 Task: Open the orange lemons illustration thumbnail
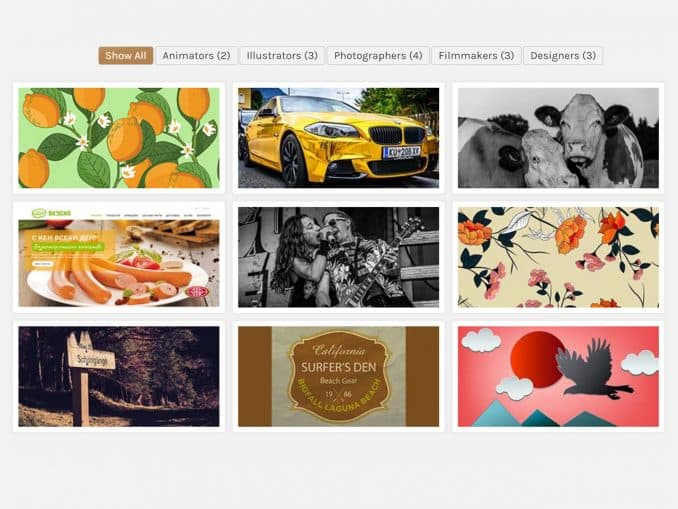tap(119, 138)
